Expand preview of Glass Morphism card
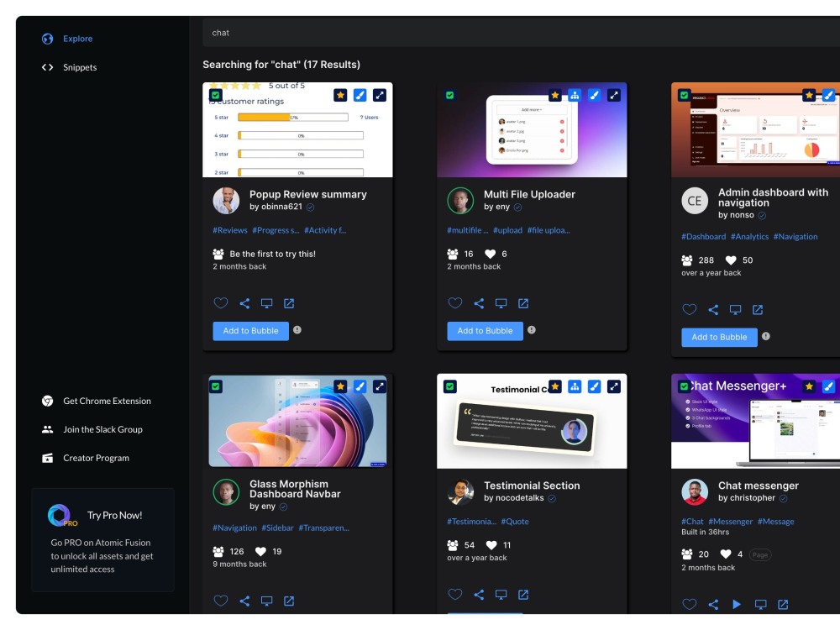This screenshot has height=630, width=840. point(380,386)
